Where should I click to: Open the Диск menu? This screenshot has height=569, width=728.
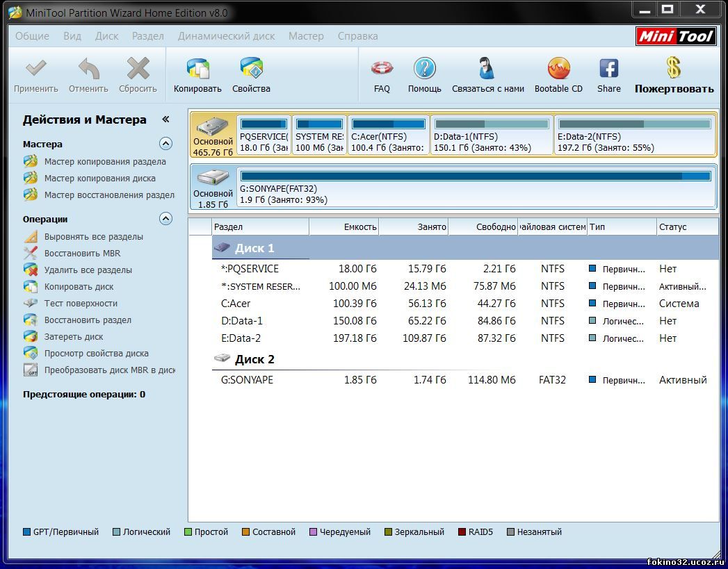[x=107, y=35]
